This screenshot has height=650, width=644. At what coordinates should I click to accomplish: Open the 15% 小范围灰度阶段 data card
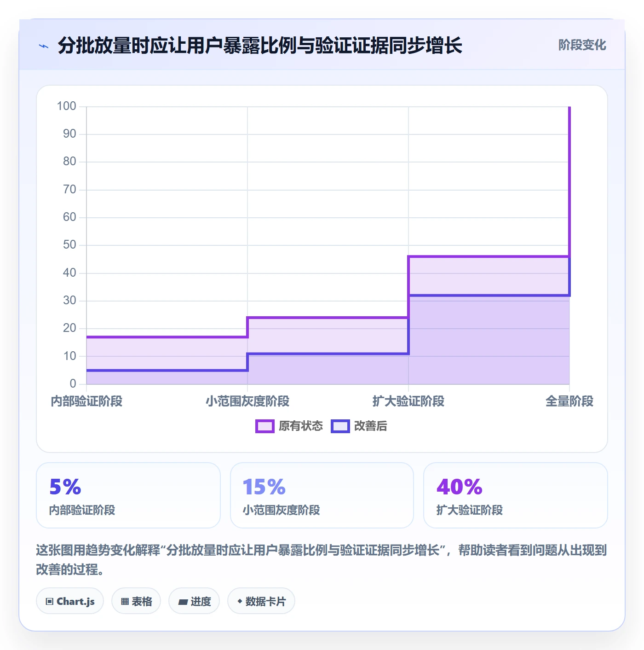tap(322, 495)
